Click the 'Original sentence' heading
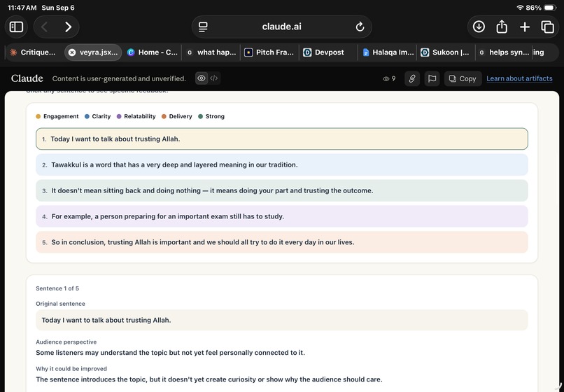Viewport: 564px width, 392px height. pyautogui.click(x=60, y=304)
